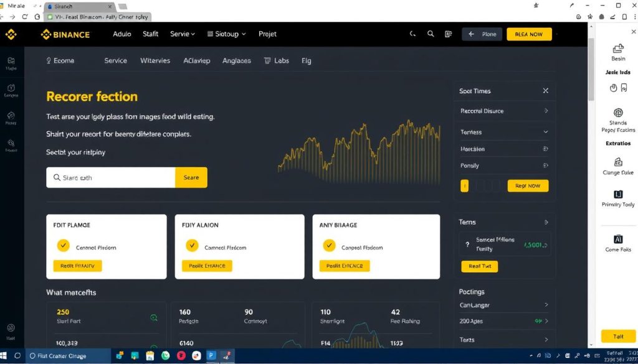Open the grid apps icon in header
The height and width of the screenshot is (364, 638).
tap(449, 34)
